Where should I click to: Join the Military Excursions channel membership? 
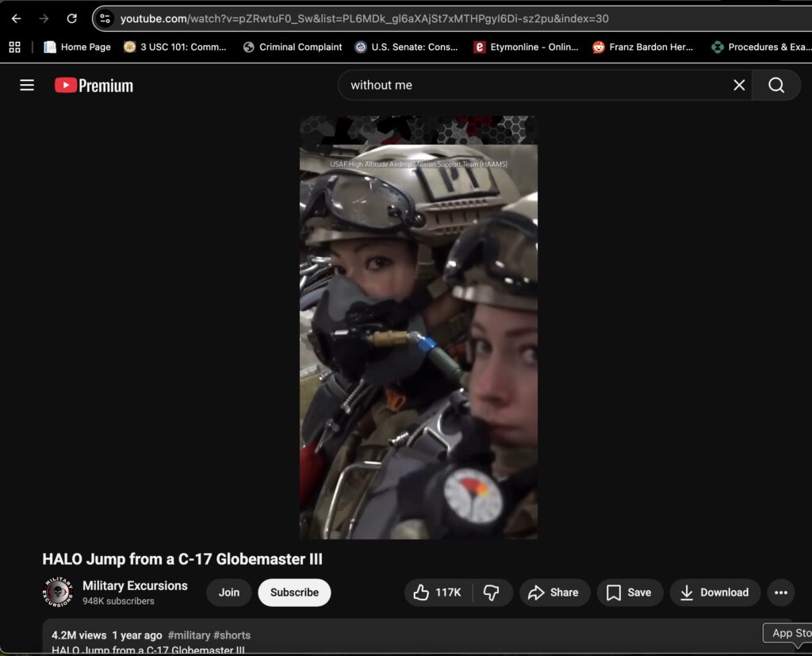tap(229, 593)
